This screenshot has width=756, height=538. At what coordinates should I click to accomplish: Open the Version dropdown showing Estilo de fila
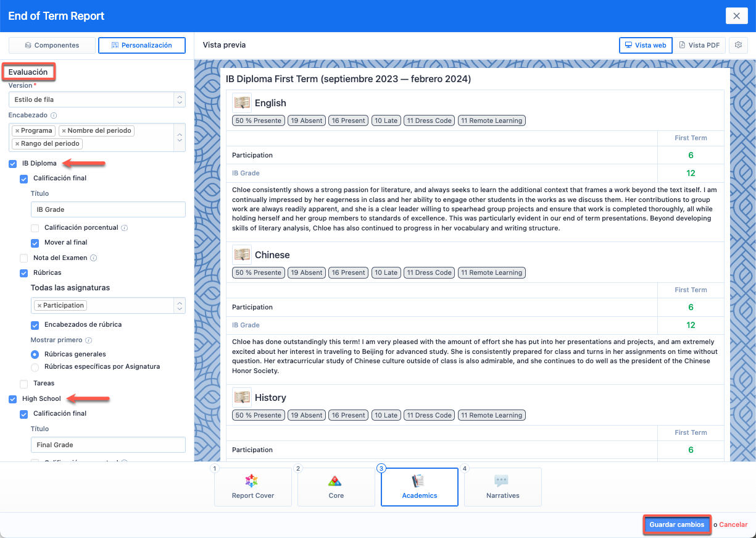(x=97, y=99)
